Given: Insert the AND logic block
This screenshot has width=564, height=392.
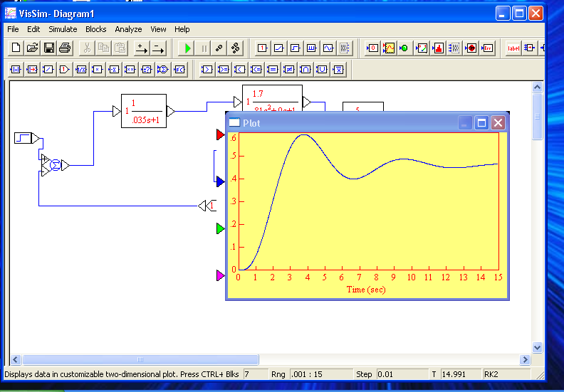Looking at the screenshot, I should [x=305, y=70].
